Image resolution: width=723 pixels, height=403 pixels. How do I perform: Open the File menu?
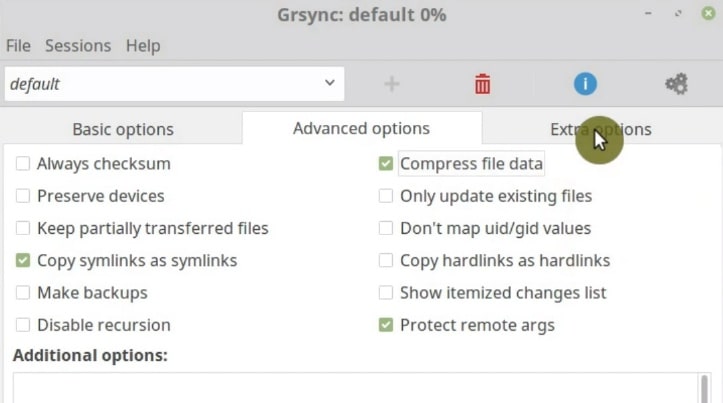(18, 46)
